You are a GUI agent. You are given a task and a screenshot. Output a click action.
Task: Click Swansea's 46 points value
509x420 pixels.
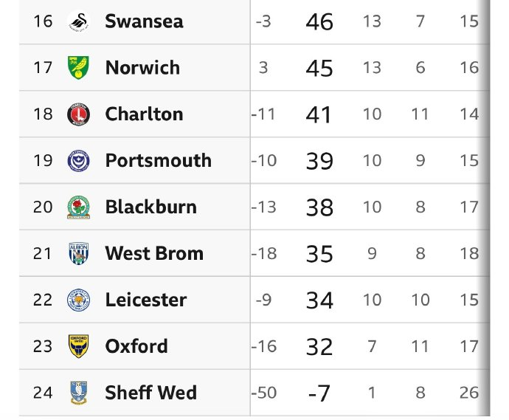(x=319, y=21)
